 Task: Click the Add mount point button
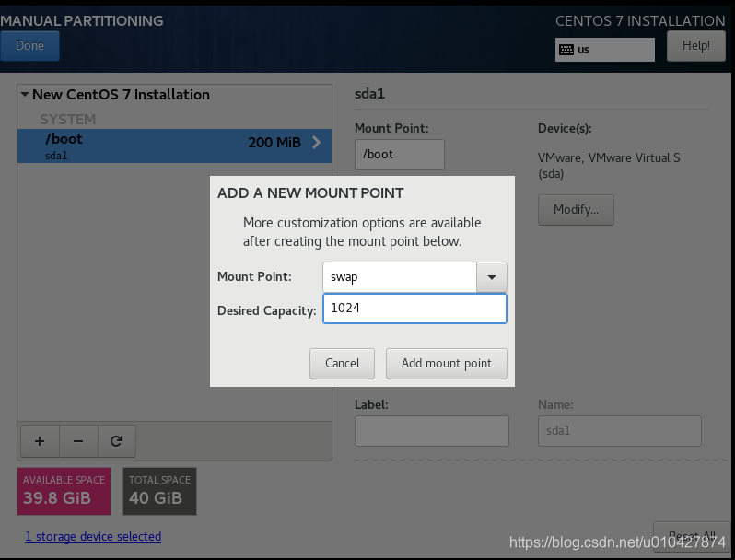click(x=446, y=364)
